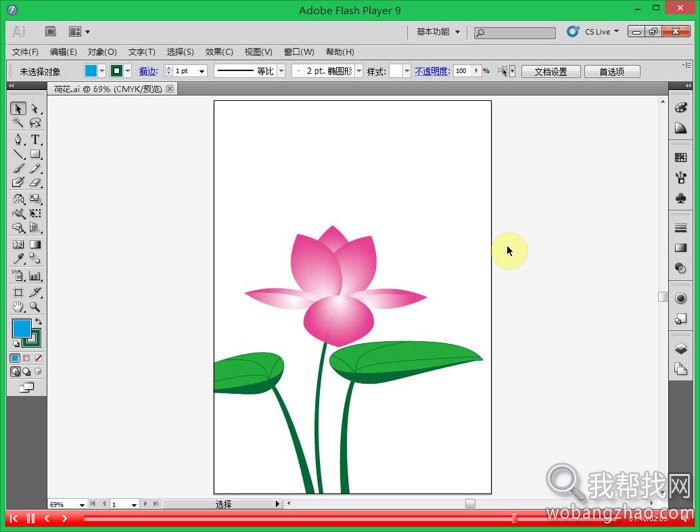Viewport: 700px width, 532px height.
Task: Select the Eraser tool
Action: 35,182
